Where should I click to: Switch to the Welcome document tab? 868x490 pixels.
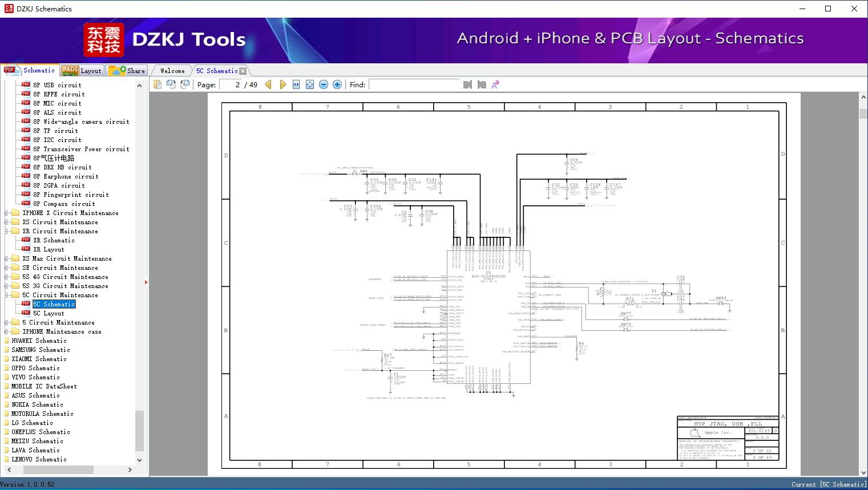[x=172, y=71]
